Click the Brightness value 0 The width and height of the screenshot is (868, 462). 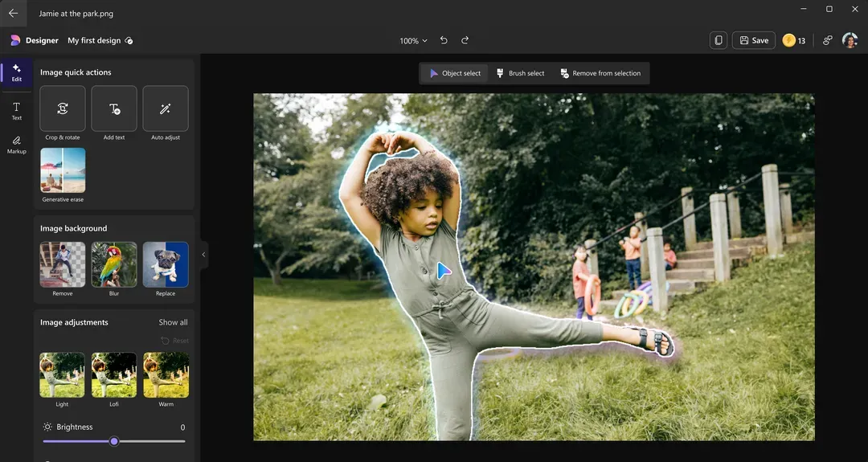click(182, 427)
